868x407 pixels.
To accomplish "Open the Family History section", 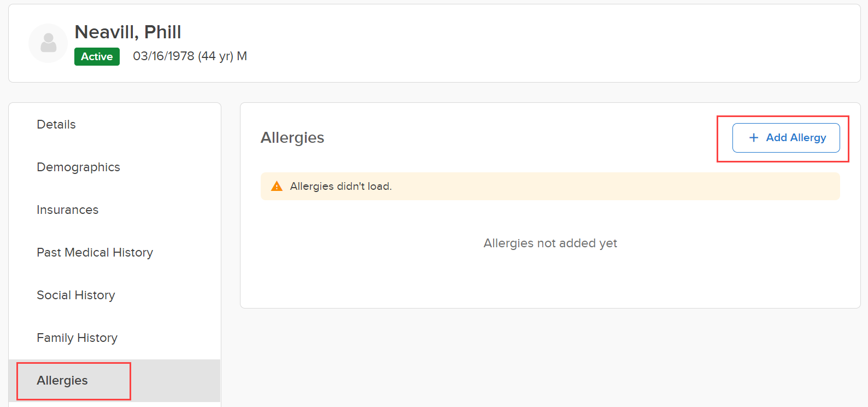I will click(x=77, y=338).
